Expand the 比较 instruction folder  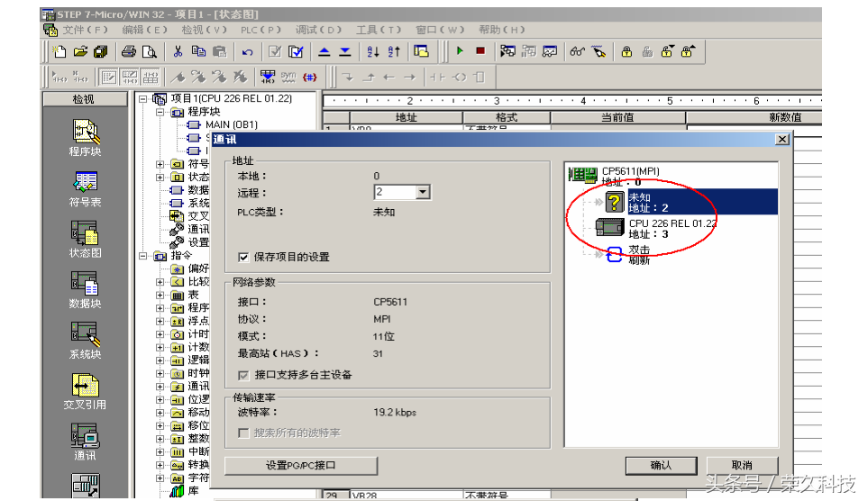(x=160, y=282)
